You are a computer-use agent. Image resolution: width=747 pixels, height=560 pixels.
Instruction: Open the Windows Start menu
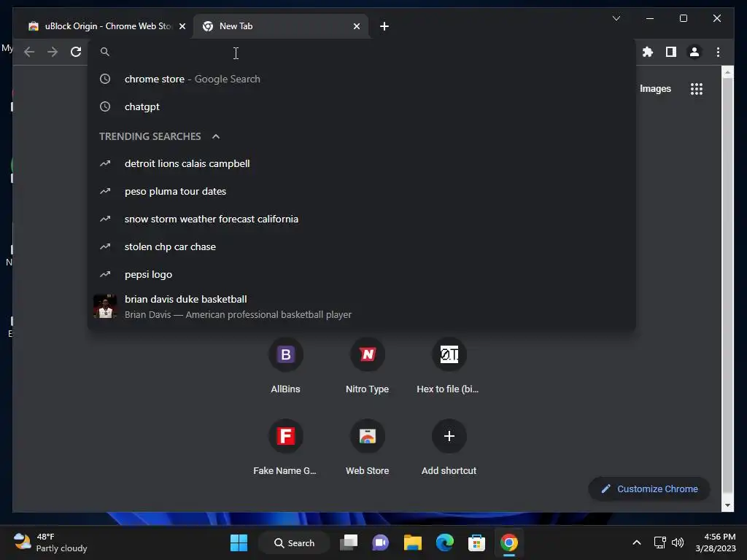(x=239, y=542)
